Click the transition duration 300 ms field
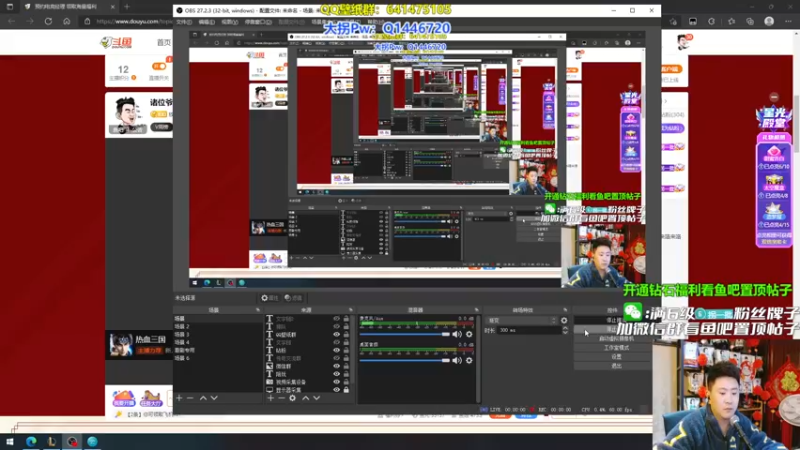Viewport: 800px width, 450px height. click(x=528, y=331)
